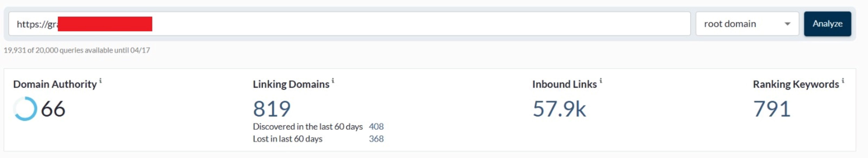
Task: Open the 819 linking domains count
Action: click(x=272, y=109)
